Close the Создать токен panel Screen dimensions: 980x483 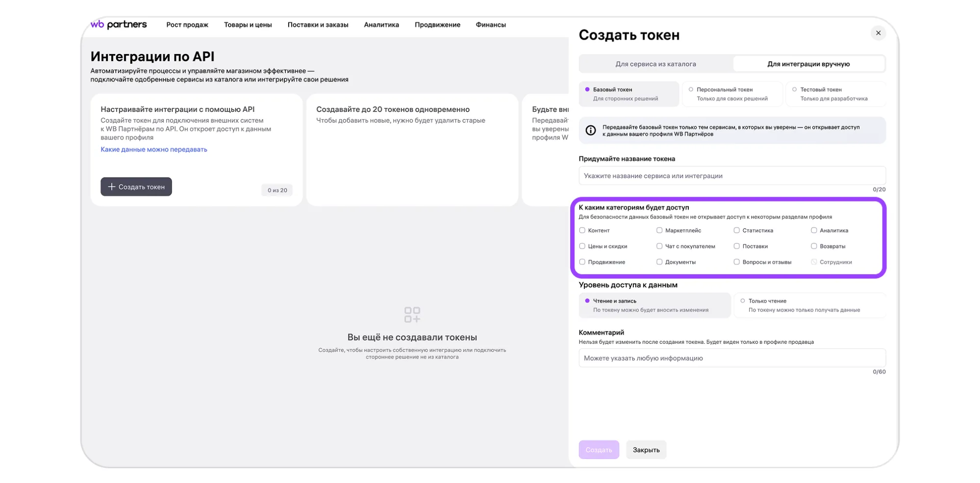878,33
